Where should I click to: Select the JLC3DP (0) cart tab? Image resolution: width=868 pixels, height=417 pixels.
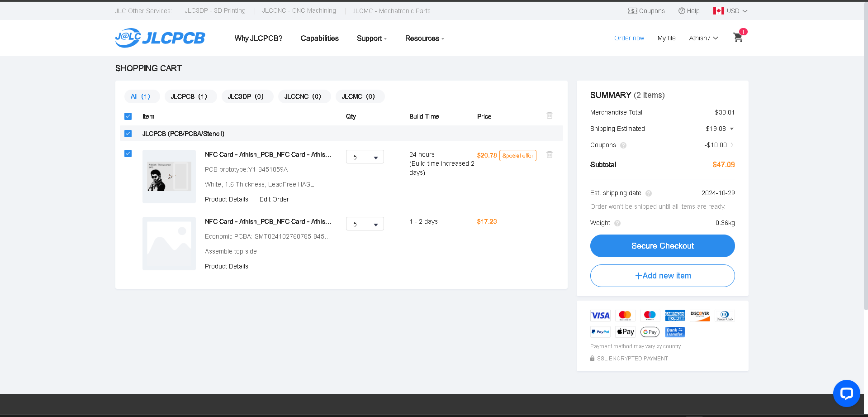pos(247,96)
